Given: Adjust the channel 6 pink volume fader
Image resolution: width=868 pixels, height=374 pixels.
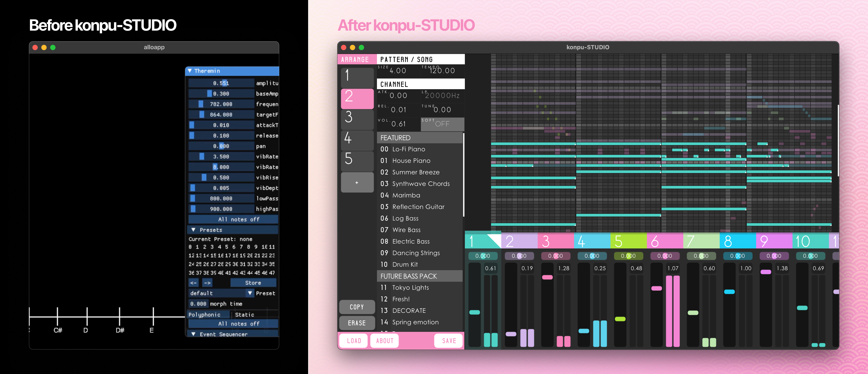Looking at the screenshot, I should (x=656, y=288).
